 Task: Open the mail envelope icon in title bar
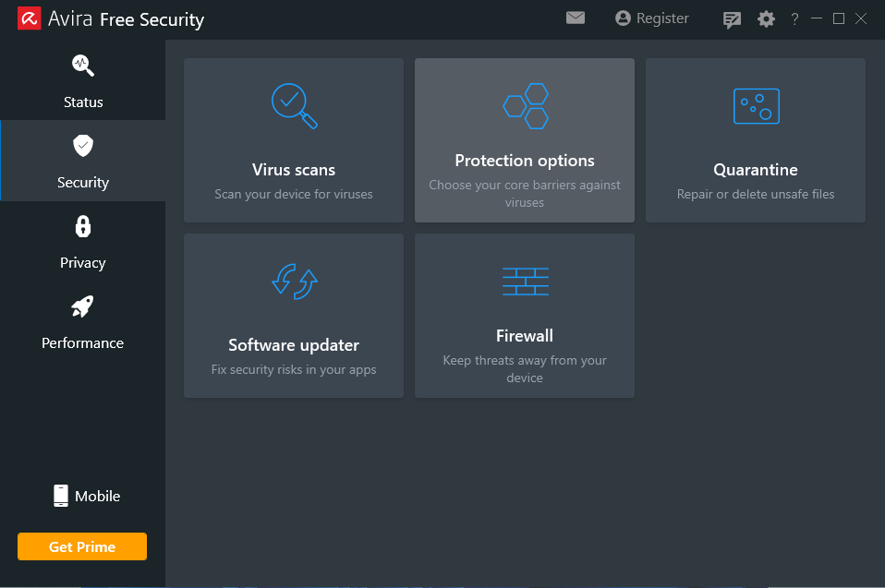click(576, 18)
